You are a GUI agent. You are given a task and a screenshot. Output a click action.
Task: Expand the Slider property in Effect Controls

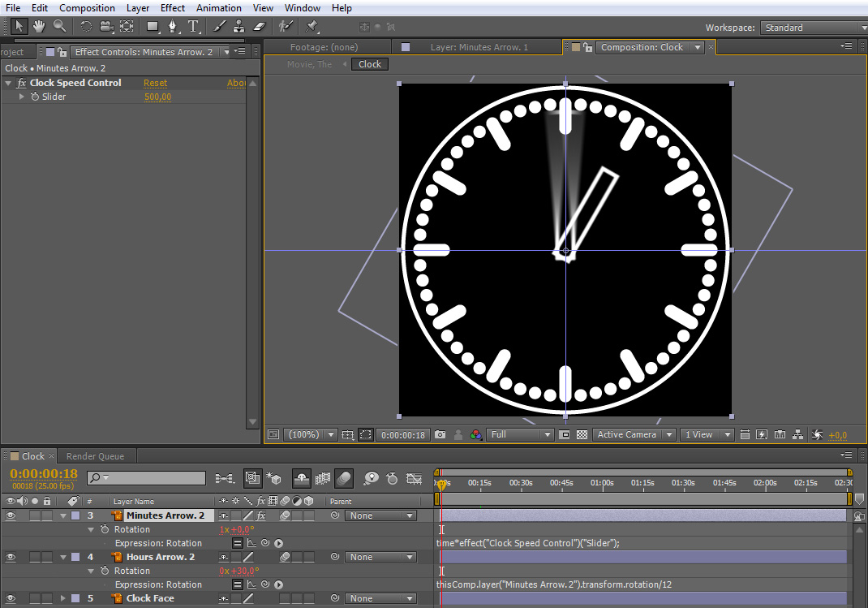coord(22,97)
